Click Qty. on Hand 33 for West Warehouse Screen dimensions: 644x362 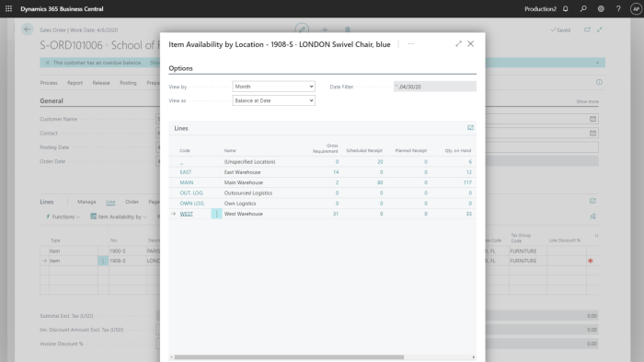(x=468, y=214)
